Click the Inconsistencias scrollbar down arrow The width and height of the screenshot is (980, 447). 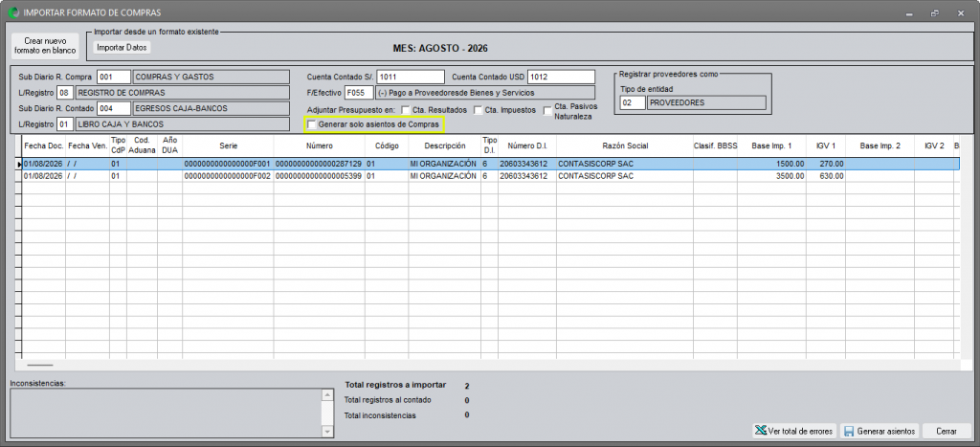point(326,432)
